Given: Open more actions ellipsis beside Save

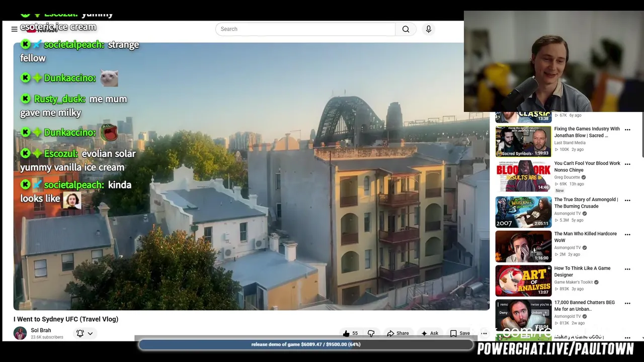Looking at the screenshot, I should [x=484, y=333].
